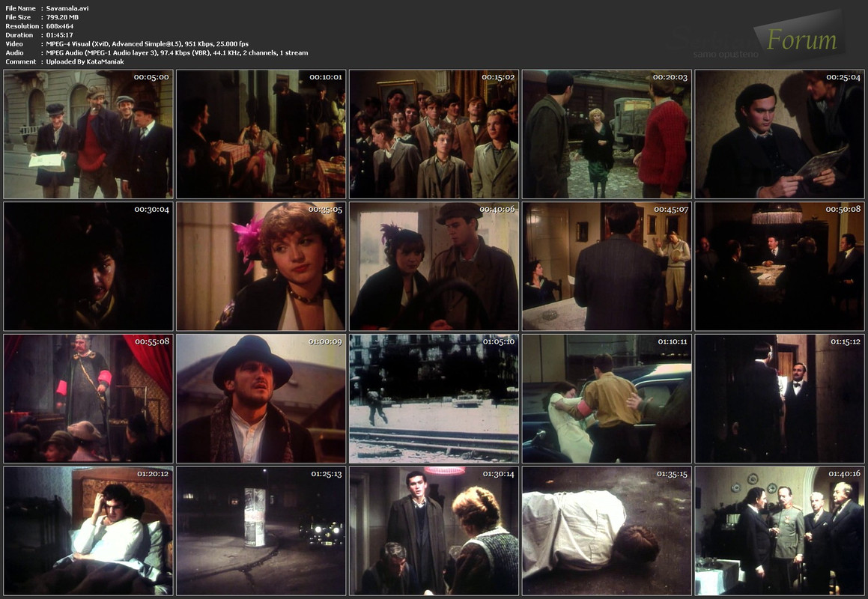Open the frame stamped 01:00:09

click(261, 398)
